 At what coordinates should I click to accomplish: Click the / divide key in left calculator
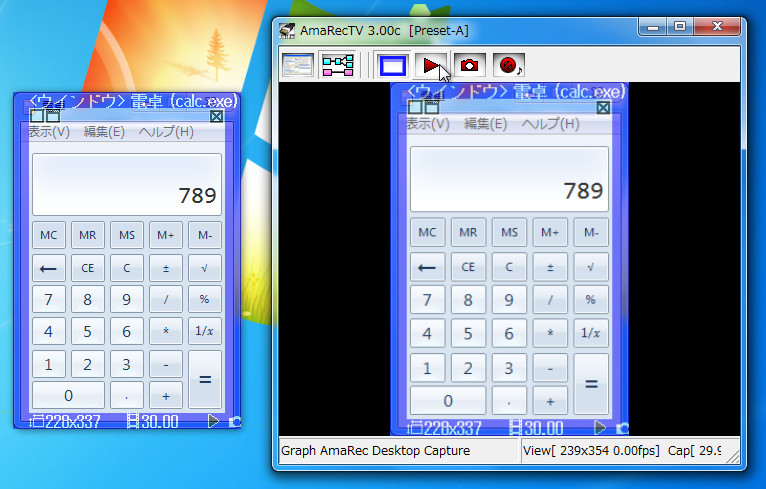tap(166, 299)
